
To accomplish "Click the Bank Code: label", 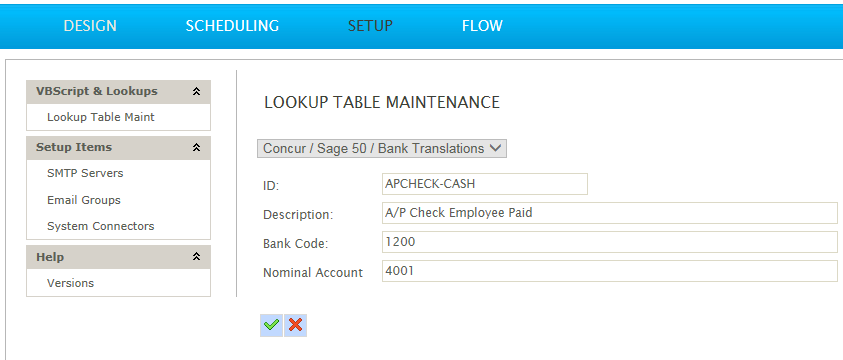I will click(x=295, y=243).
